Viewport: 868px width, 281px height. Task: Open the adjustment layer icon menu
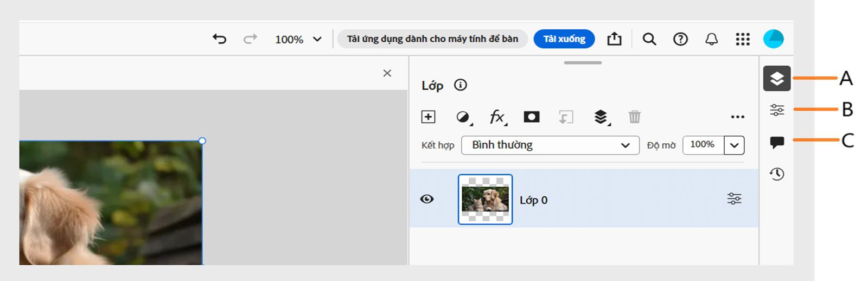point(463,117)
